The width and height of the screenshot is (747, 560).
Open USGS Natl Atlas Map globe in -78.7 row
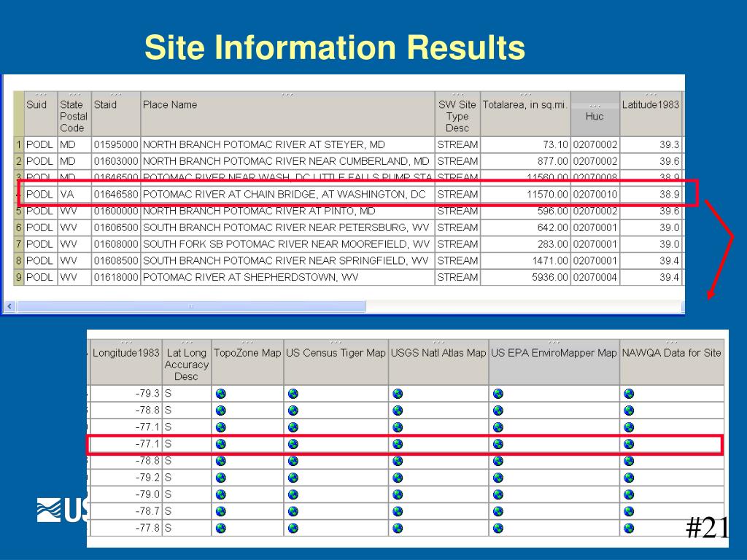click(398, 511)
